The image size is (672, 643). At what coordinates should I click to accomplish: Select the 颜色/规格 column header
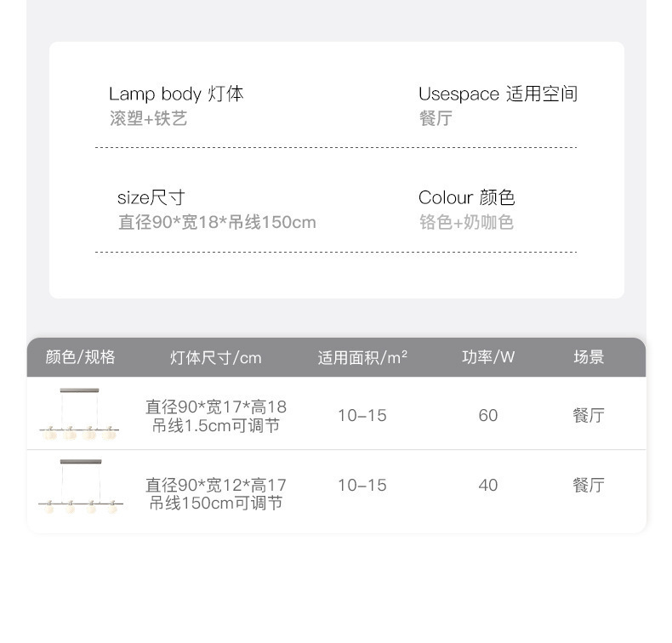(80, 357)
